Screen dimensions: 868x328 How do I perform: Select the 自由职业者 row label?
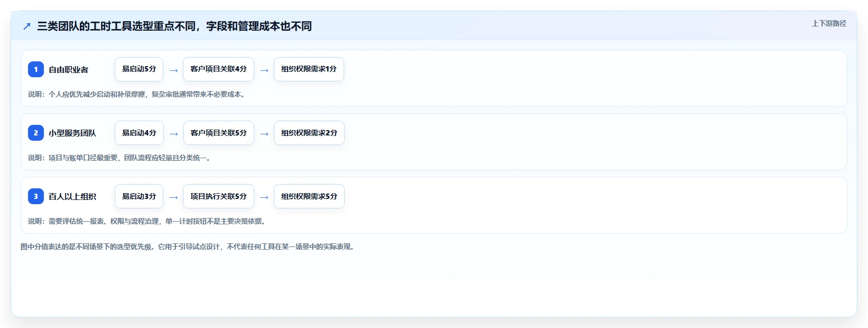click(68, 69)
